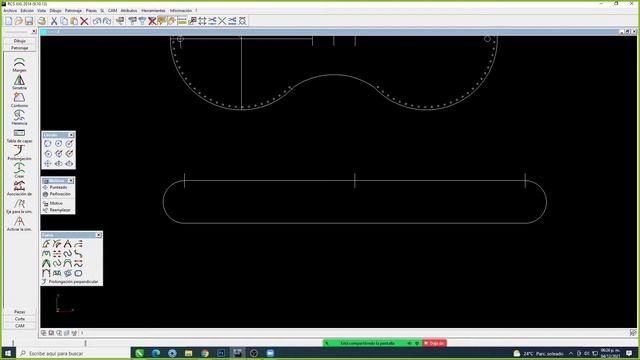
Task: Open the Información menu
Action: (181, 11)
